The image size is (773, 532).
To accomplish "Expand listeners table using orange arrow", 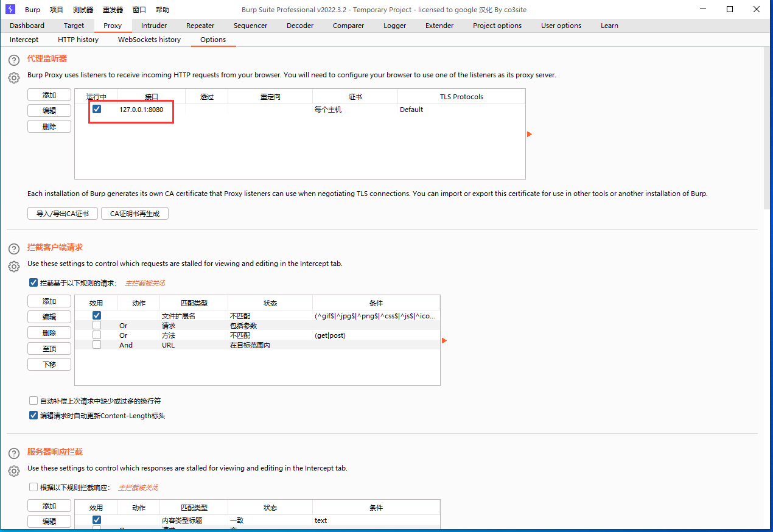I will pyautogui.click(x=530, y=134).
